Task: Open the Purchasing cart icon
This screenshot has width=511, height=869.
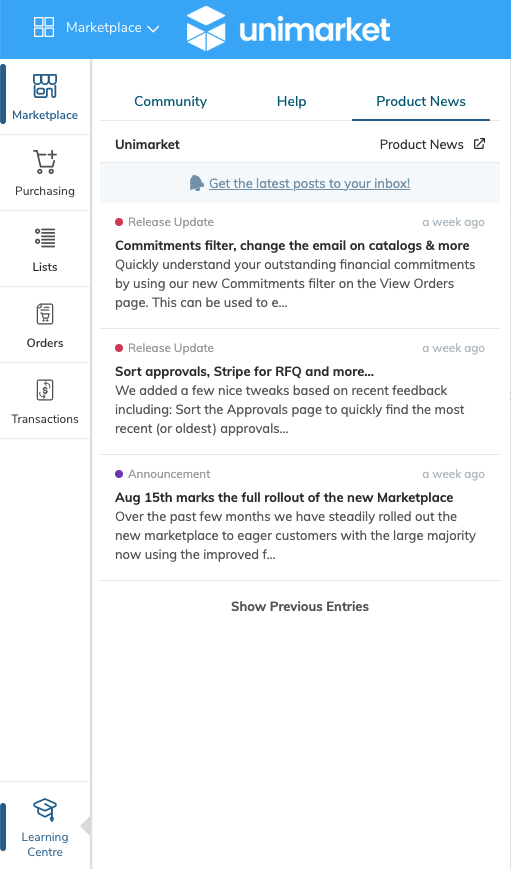Action: coord(45,162)
